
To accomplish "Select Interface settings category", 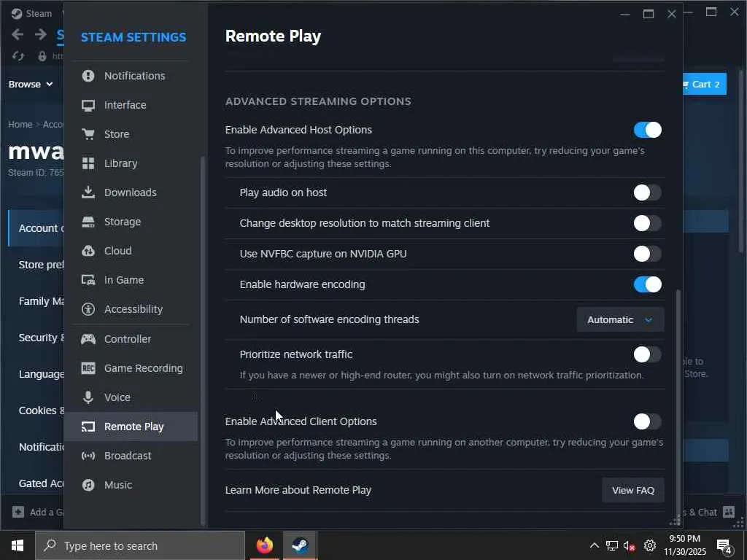I will (x=131, y=105).
